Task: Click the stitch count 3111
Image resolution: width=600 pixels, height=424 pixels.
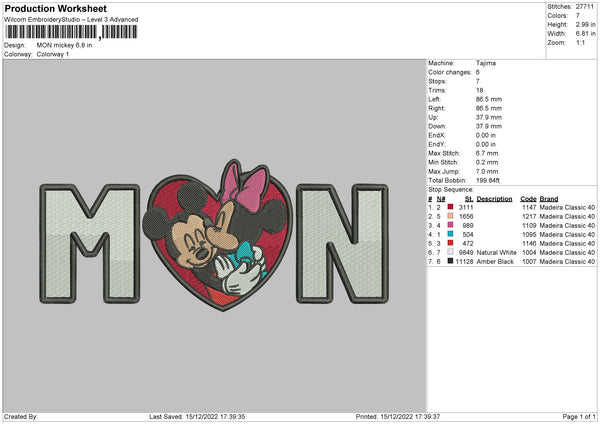Action: click(x=466, y=207)
